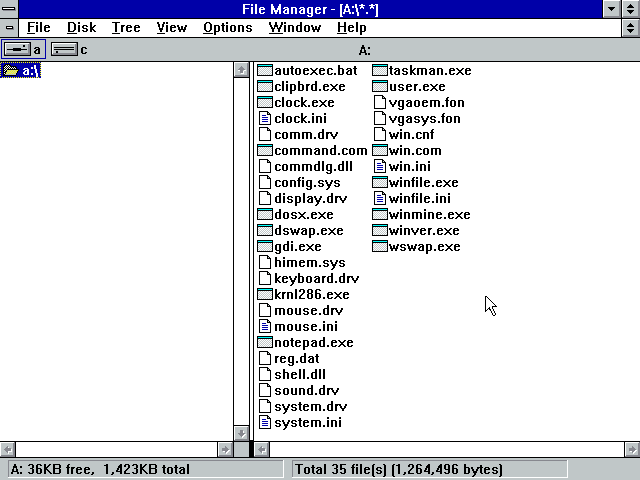Select the floppy drive a icon

17,50
